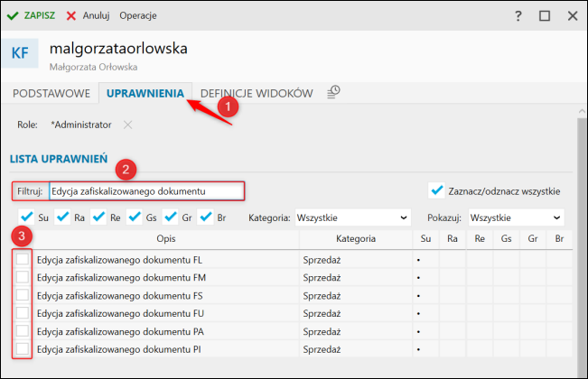
Task: Click the scrollbar up arrow
Action: tap(582, 111)
